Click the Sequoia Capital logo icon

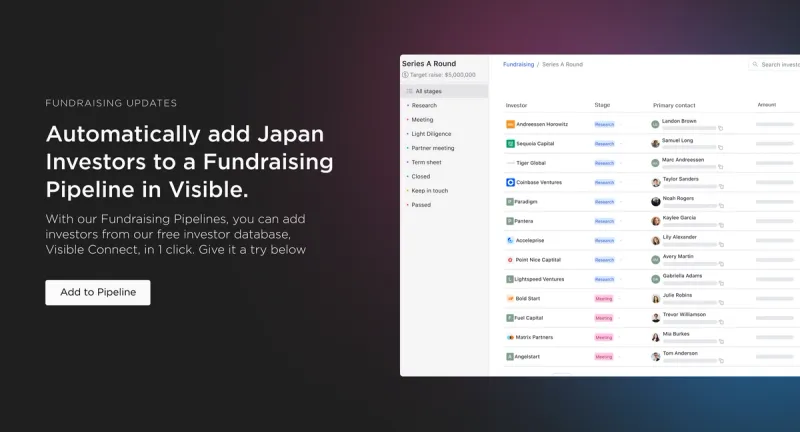click(510, 144)
